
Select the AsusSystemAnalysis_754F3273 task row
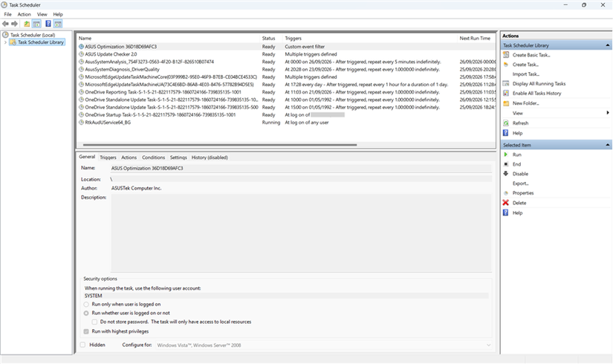[286, 62]
